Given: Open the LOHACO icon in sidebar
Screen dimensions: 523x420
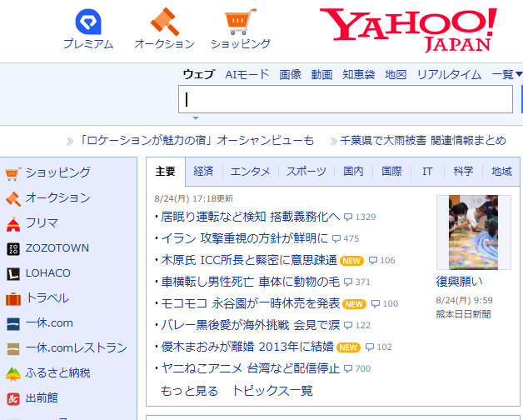Looking at the screenshot, I should pyautogui.click(x=13, y=274).
